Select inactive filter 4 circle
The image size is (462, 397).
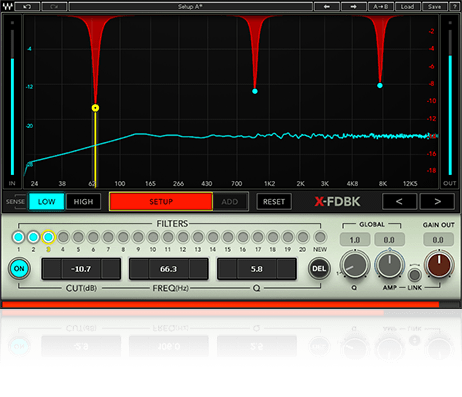[63, 237]
